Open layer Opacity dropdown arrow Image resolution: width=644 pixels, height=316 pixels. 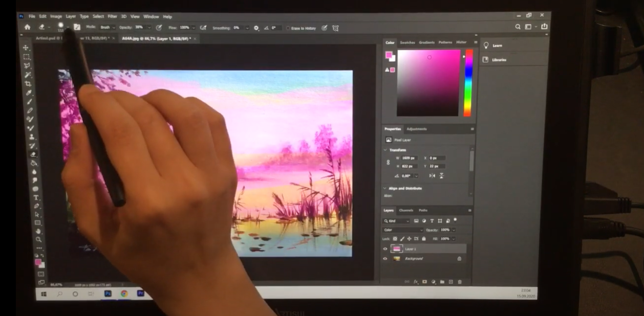(x=454, y=230)
